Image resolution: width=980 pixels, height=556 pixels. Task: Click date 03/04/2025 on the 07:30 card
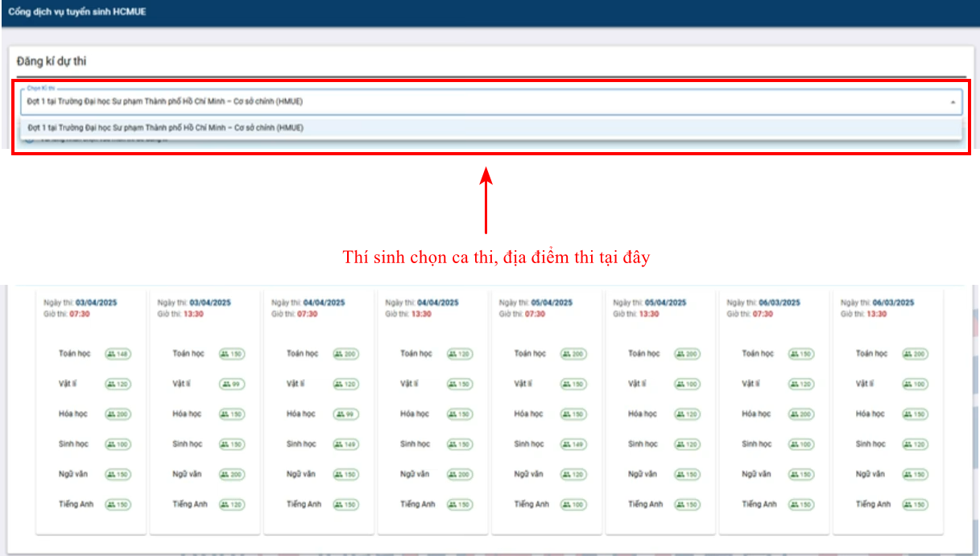click(x=97, y=303)
